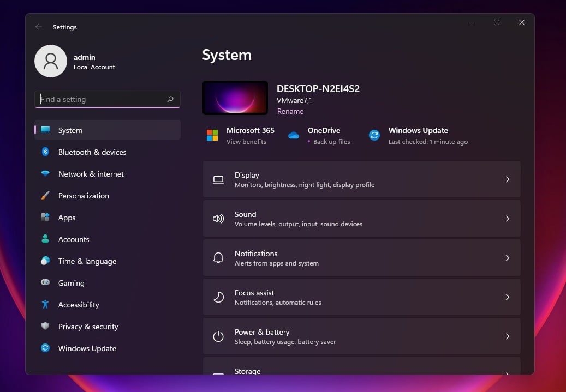Image resolution: width=566 pixels, height=392 pixels.
Task: Select Accounts in the sidebar
Action: point(74,239)
